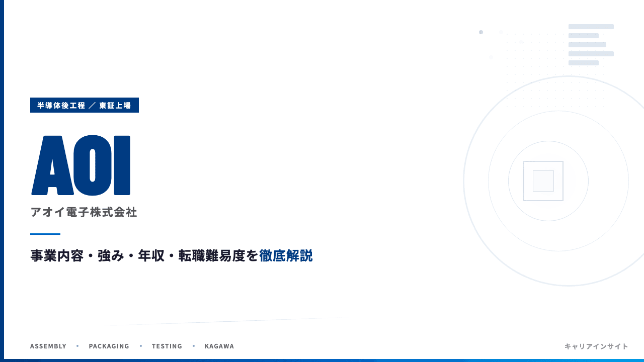The height and width of the screenshot is (362, 644).
Task: Click the ASSEMBLY footer label
Action: [48, 346]
